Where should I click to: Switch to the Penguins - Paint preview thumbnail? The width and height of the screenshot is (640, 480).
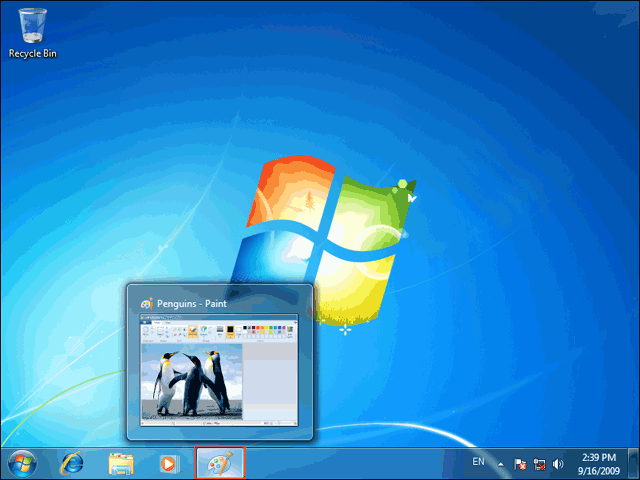point(220,362)
